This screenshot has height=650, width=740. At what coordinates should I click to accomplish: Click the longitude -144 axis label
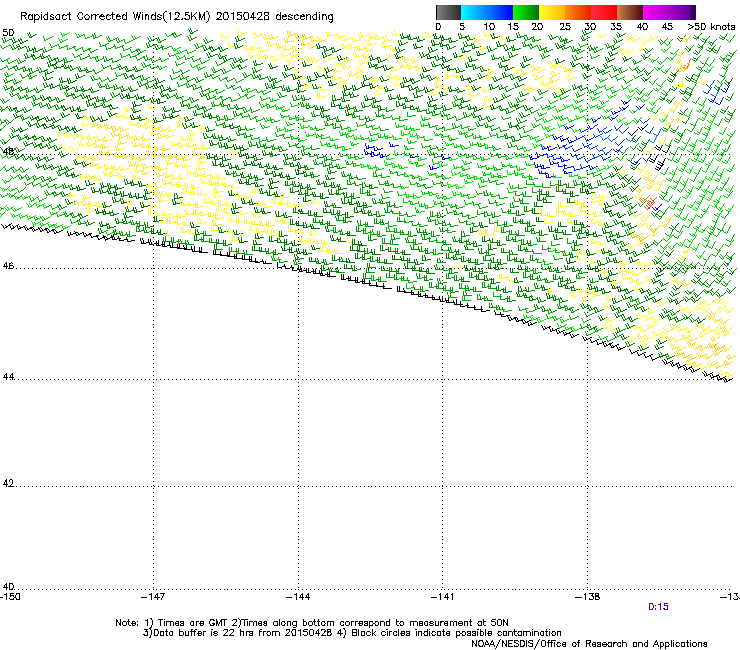[298, 597]
